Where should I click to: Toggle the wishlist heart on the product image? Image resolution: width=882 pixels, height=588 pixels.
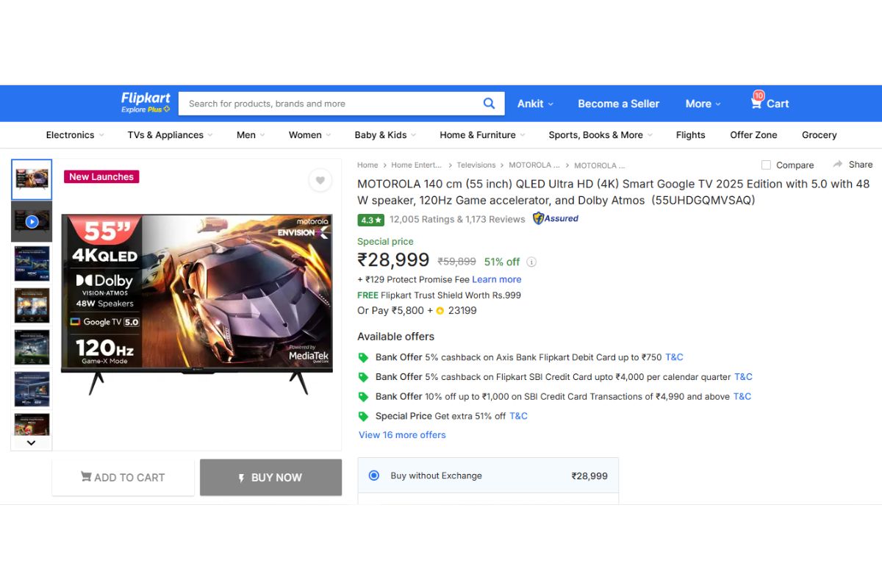[x=320, y=179]
